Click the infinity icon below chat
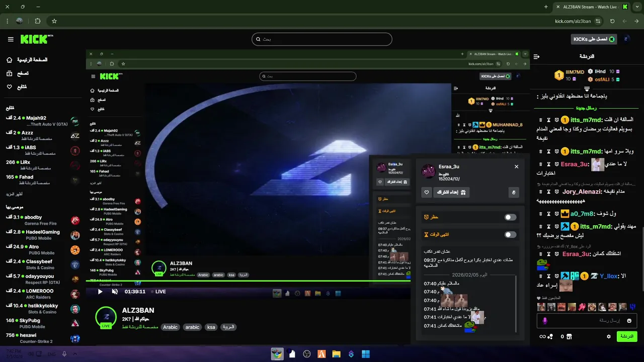Image resolution: width=644 pixels, height=362 pixels. [542, 336]
